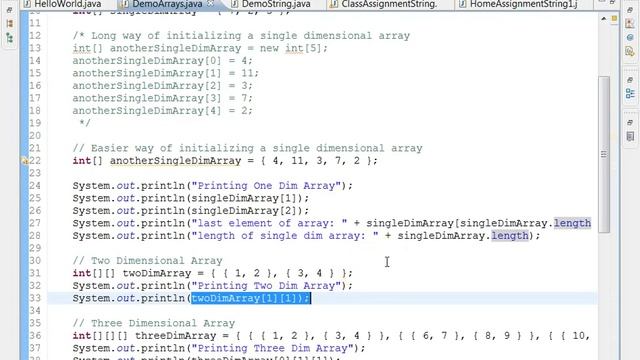Click the int keyword on line 31

pyautogui.click(x=82, y=273)
